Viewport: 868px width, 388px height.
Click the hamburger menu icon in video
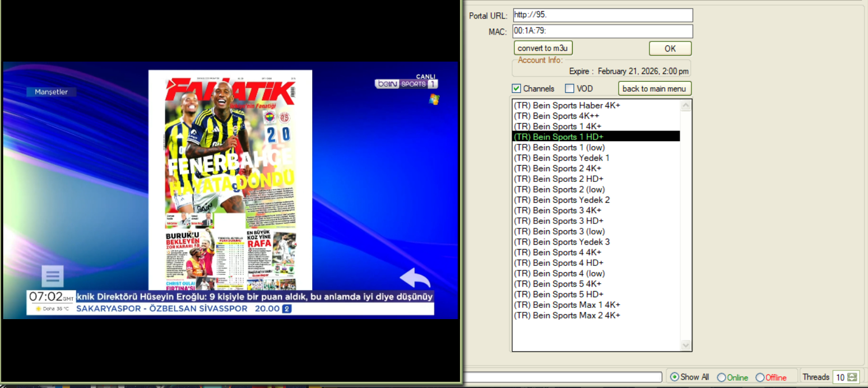(x=53, y=276)
